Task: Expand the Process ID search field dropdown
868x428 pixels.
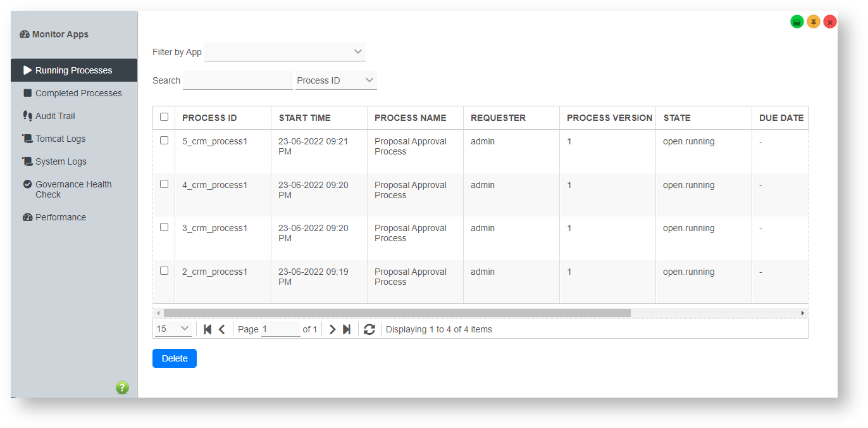Action: click(336, 80)
